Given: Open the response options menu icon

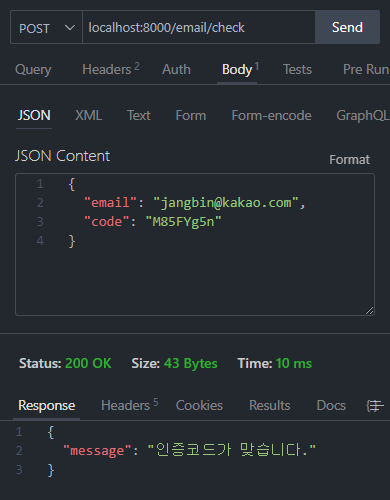Looking at the screenshot, I should (x=374, y=406).
